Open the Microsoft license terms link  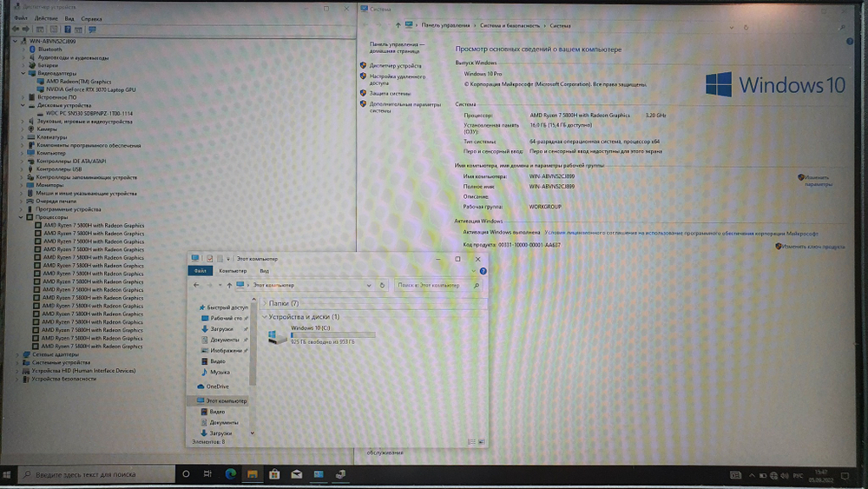(681, 233)
